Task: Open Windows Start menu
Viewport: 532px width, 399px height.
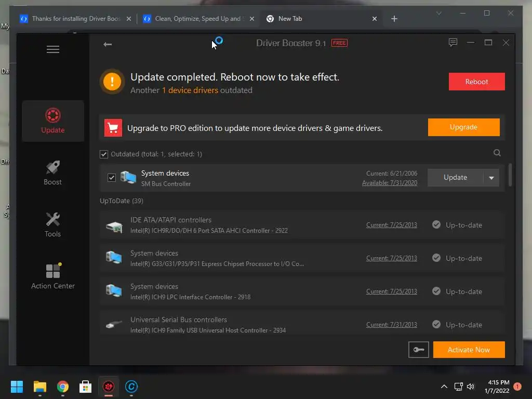Action: click(17, 387)
